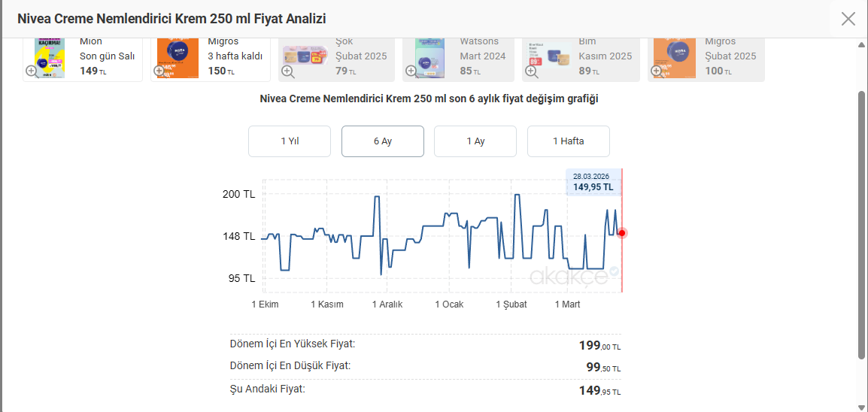Click the 149,95 TL current price value

tap(600, 391)
